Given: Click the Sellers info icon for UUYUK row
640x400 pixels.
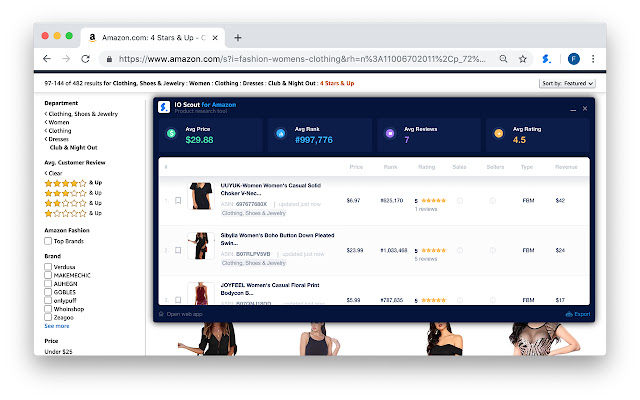Looking at the screenshot, I should click(x=493, y=200).
